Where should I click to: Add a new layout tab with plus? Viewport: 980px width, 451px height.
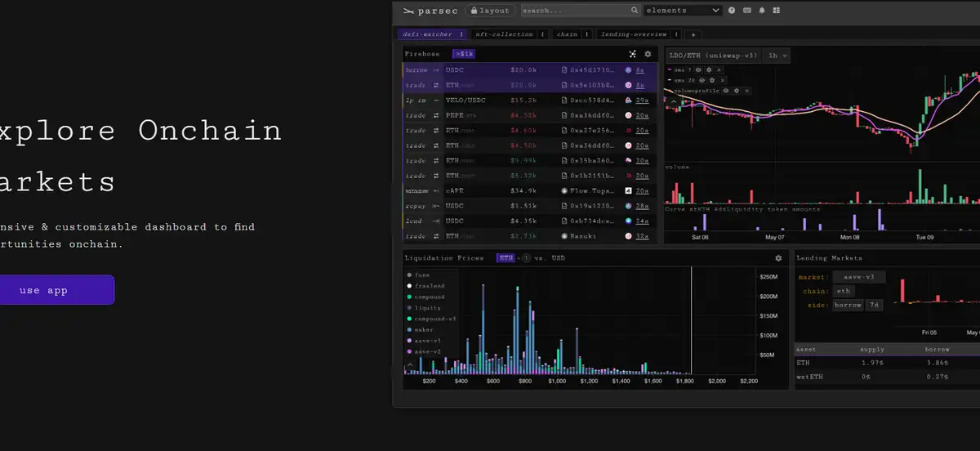point(693,34)
